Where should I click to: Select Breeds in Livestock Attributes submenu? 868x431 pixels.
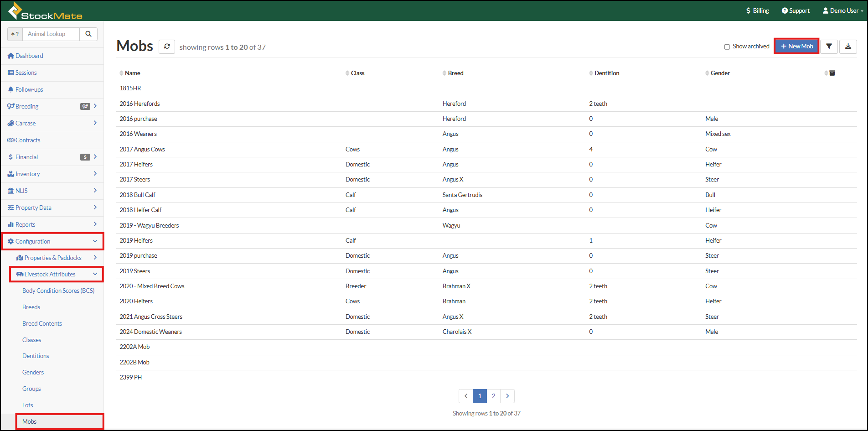[31, 307]
